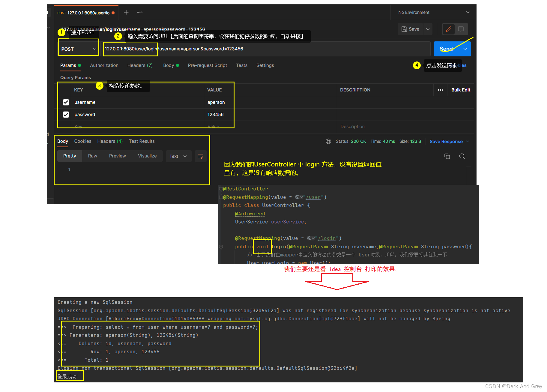Click the Save floppy disk icon
The height and width of the screenshot is (392, 547).
[404, 29]
